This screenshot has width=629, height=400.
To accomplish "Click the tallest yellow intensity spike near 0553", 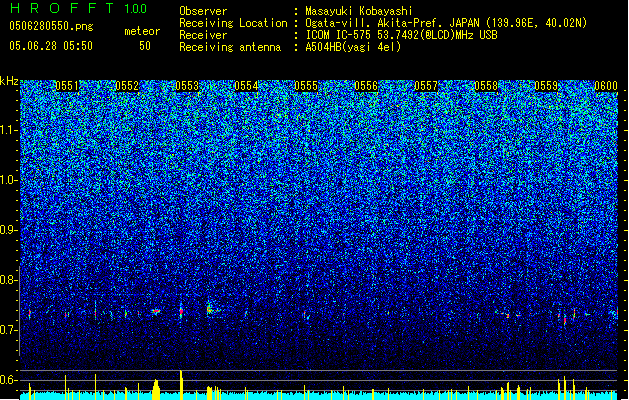I will [x=181, y=385].
